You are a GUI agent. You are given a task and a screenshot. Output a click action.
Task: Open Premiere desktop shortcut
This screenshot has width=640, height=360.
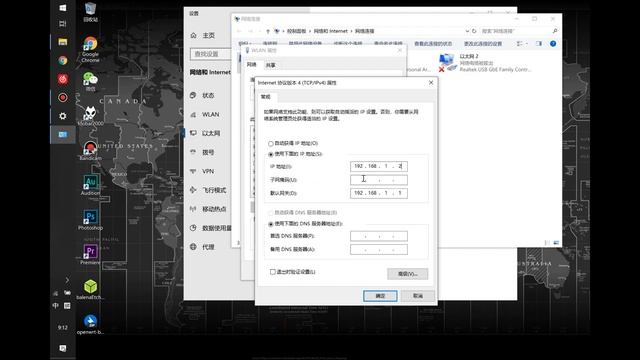[90, 255]
